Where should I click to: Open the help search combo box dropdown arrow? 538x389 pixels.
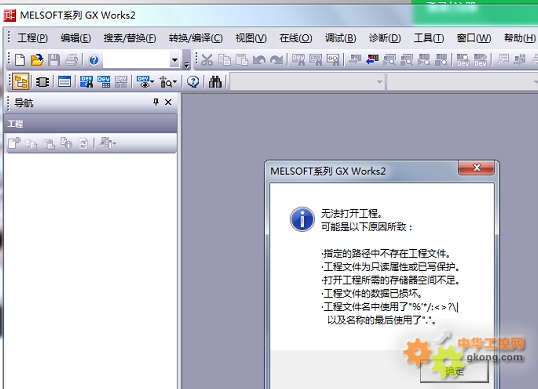175,60
